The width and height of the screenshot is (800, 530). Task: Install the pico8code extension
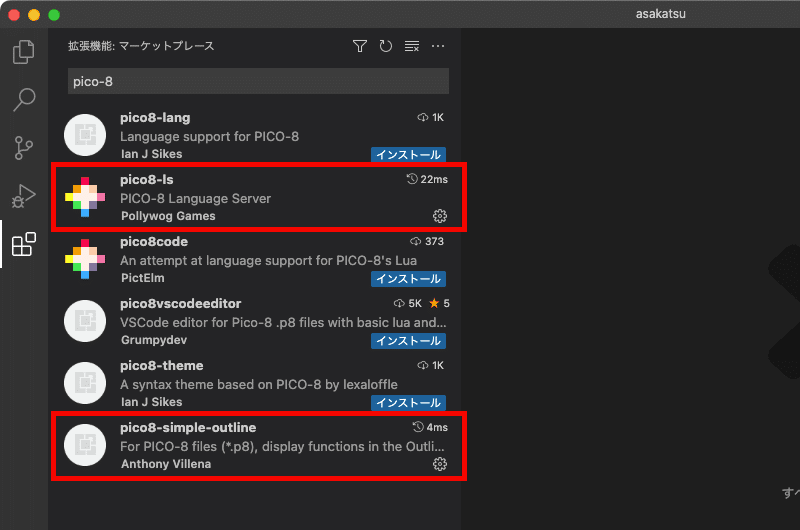pyautogui.click(x=408, y=279)
